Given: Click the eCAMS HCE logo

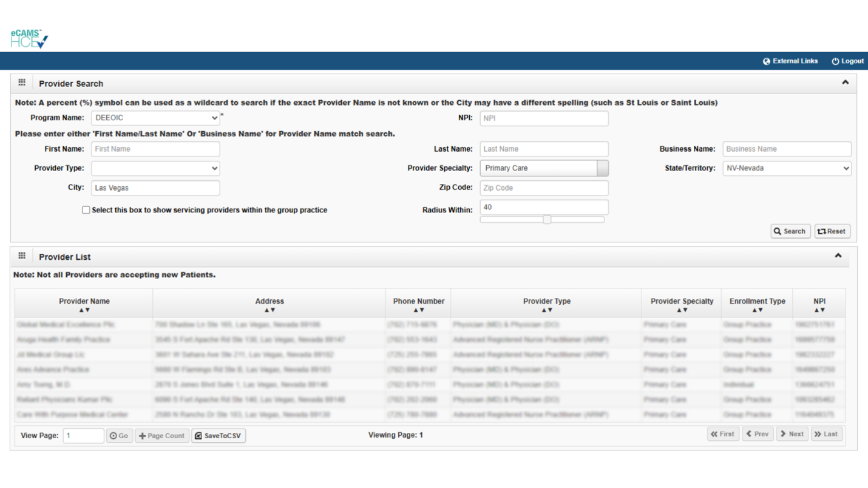Looking at the screenshot, I should tap(29, 39).
